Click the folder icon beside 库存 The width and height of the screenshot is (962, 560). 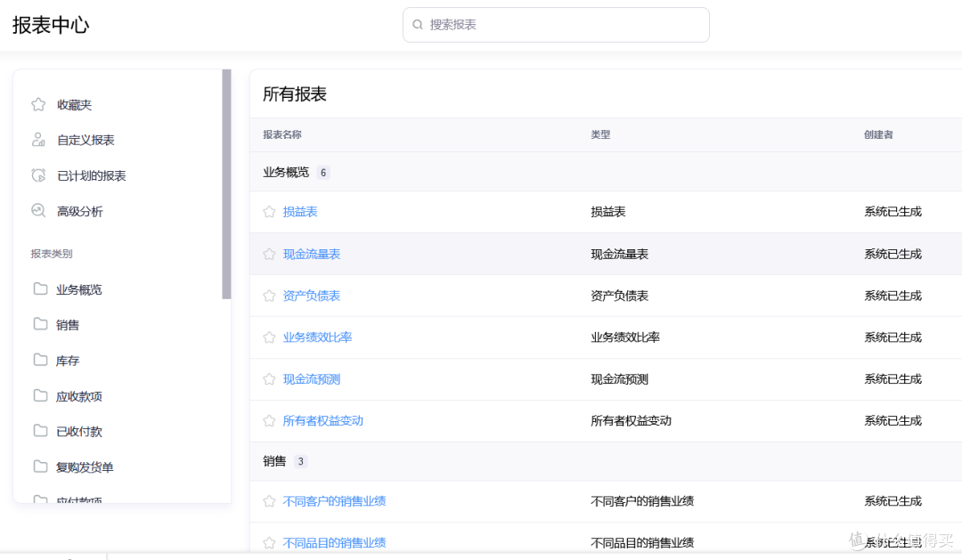pyautogui.click(x=40, y=360)
